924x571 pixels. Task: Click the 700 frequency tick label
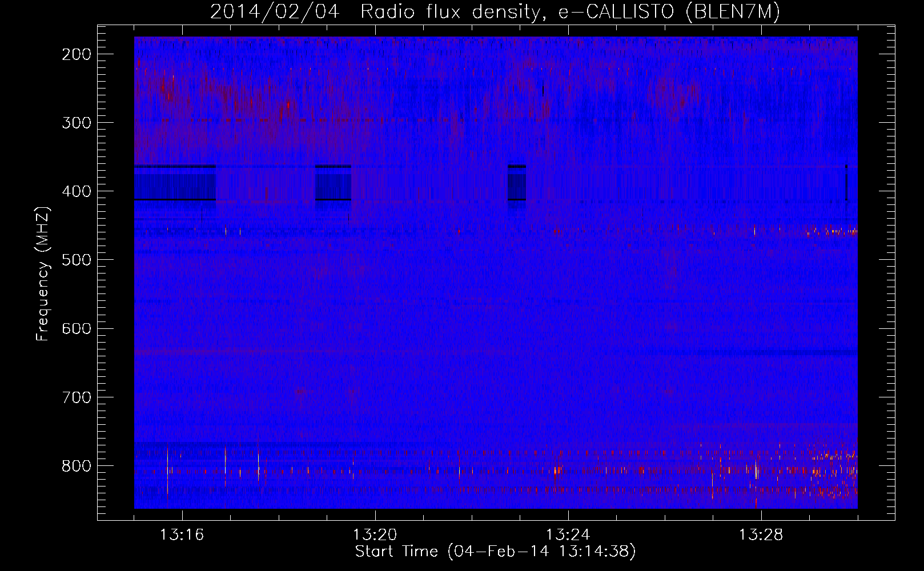click(77, 397)
